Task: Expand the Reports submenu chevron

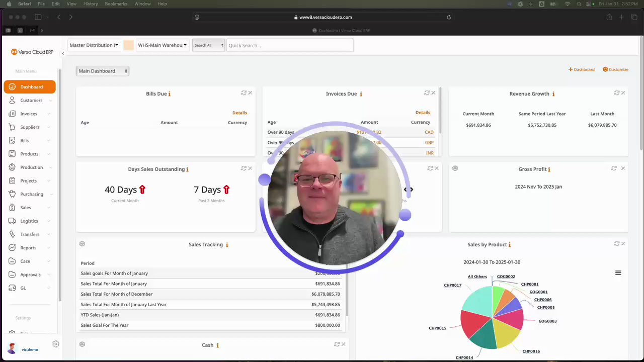Action: [49, 248]
